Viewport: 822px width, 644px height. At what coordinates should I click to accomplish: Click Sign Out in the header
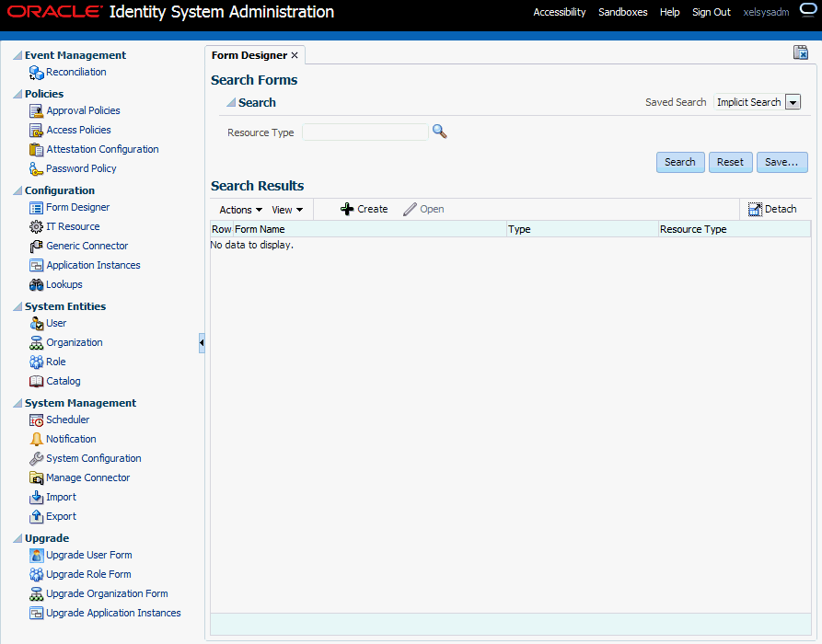click(x=711, y=12)
